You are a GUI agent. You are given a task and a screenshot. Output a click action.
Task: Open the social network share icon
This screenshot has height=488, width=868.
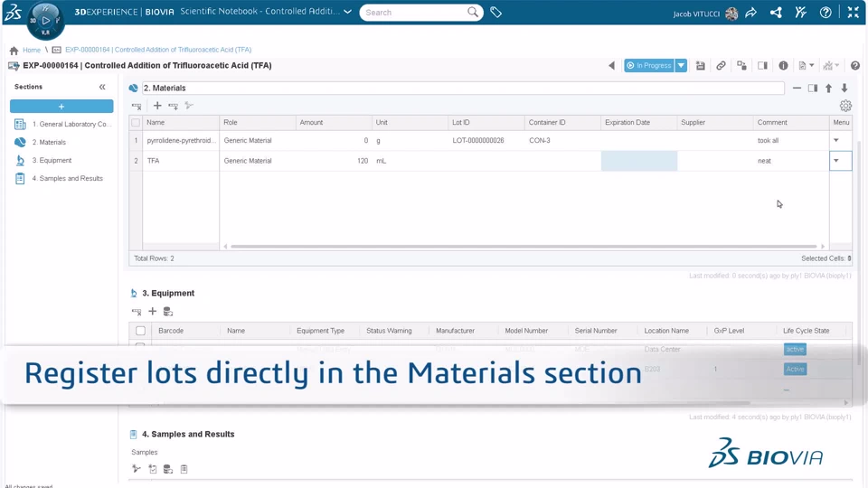click(776, 13)
